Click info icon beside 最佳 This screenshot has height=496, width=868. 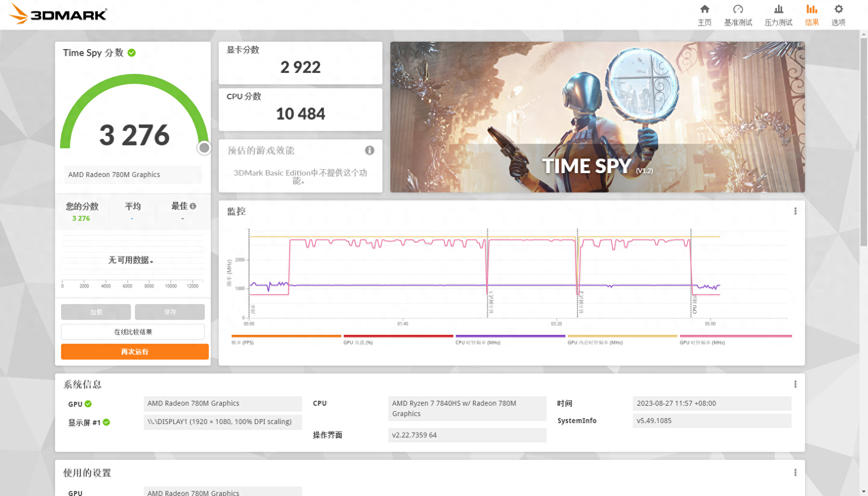click(193, 206)
